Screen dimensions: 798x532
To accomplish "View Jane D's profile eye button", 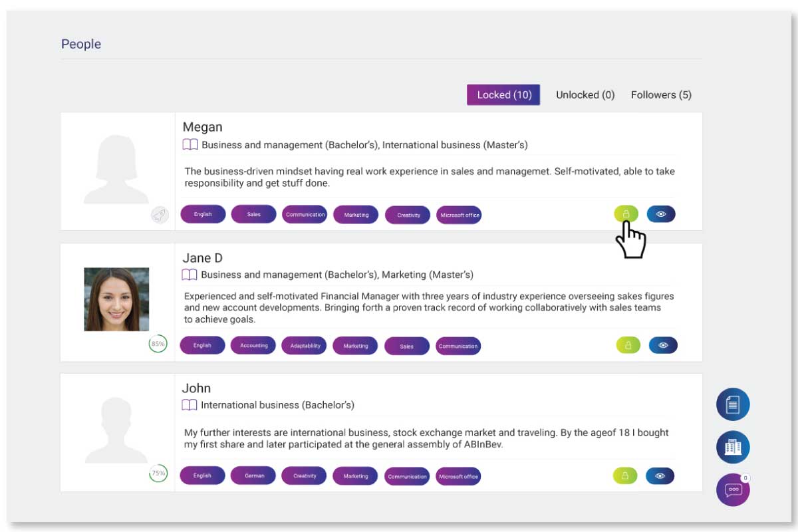I will coord(663,345).
